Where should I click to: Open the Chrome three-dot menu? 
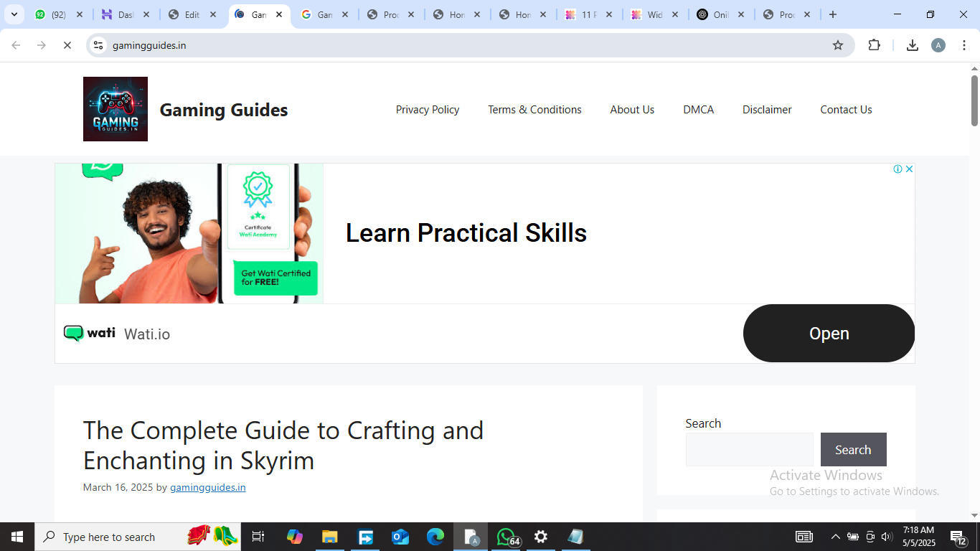pos(964,45)
